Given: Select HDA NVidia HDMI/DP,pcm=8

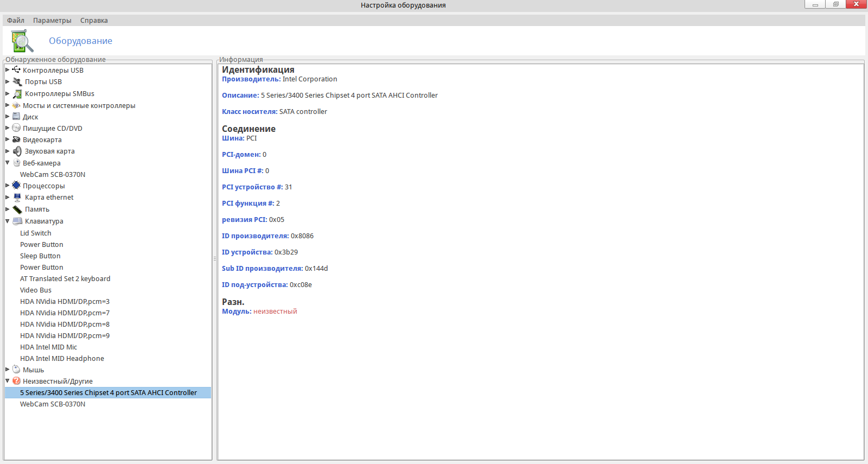Looking at the screenshot, I should pyautogui.click(x=65, y=324).
